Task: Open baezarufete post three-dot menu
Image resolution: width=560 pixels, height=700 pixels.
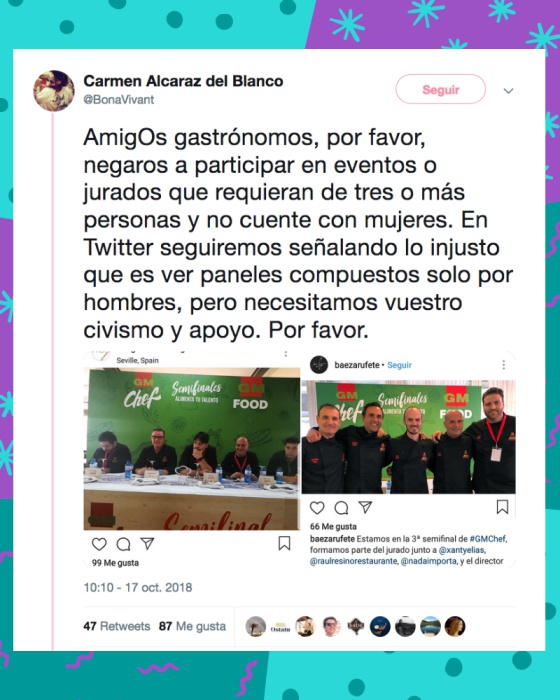Action: pos(504,365)
